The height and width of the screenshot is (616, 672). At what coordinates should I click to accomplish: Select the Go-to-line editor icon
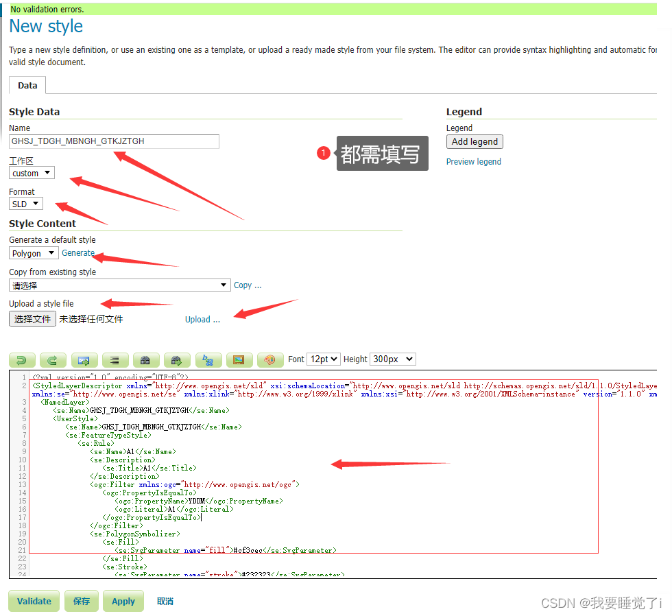click(84, 359)
